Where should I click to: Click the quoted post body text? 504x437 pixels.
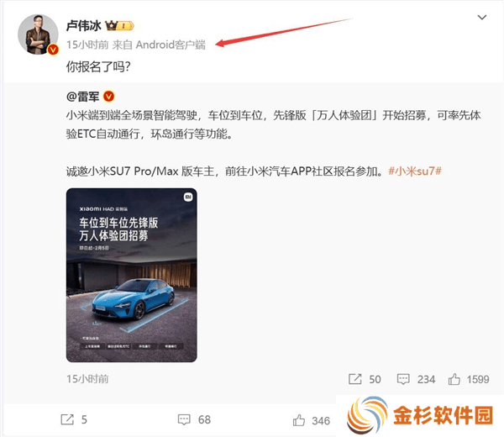pyautogui.click(x=273, y=143)
